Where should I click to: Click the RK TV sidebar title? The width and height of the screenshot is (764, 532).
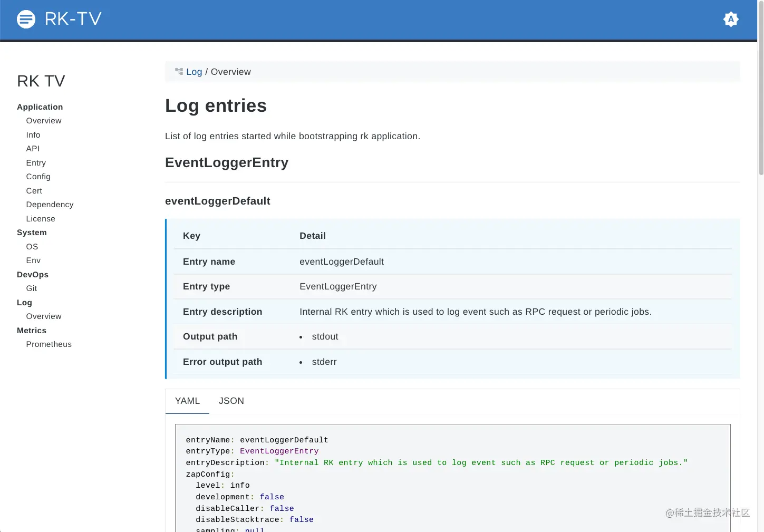41,81
